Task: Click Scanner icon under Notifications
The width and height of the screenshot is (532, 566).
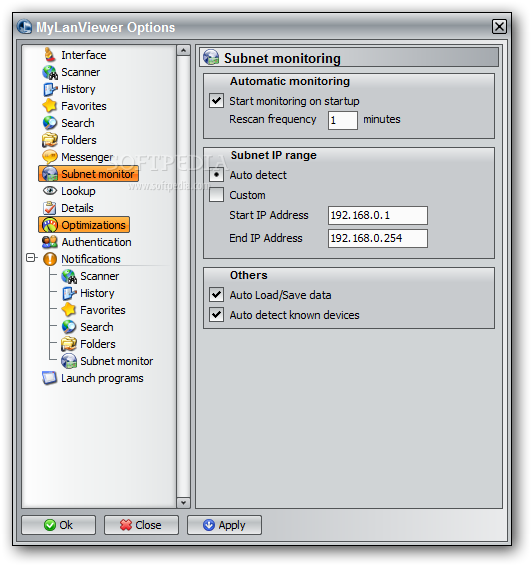Action: click(69, 276)
